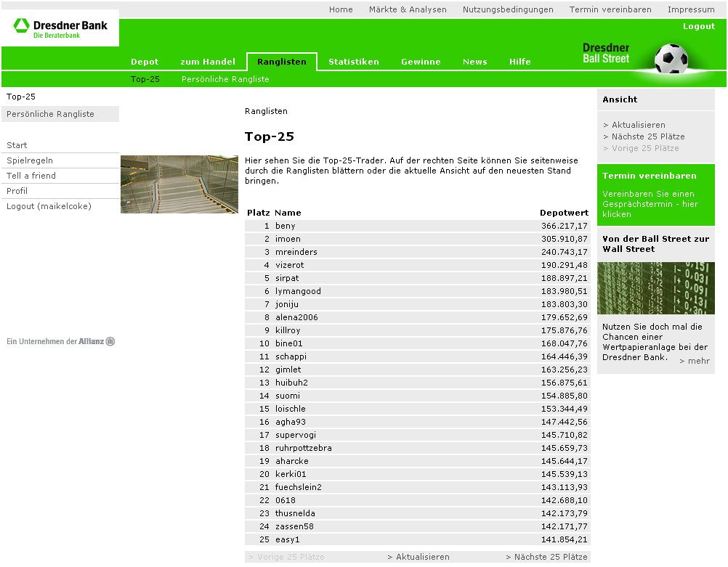Screen dimensions: 728x567
Task: Select trader name huibuh2
Action: click(x=291, y=383)
